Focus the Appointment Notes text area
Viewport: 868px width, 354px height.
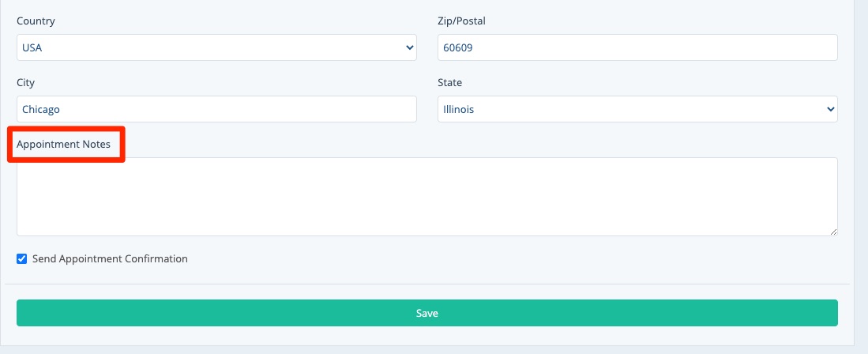pos(426,196)
